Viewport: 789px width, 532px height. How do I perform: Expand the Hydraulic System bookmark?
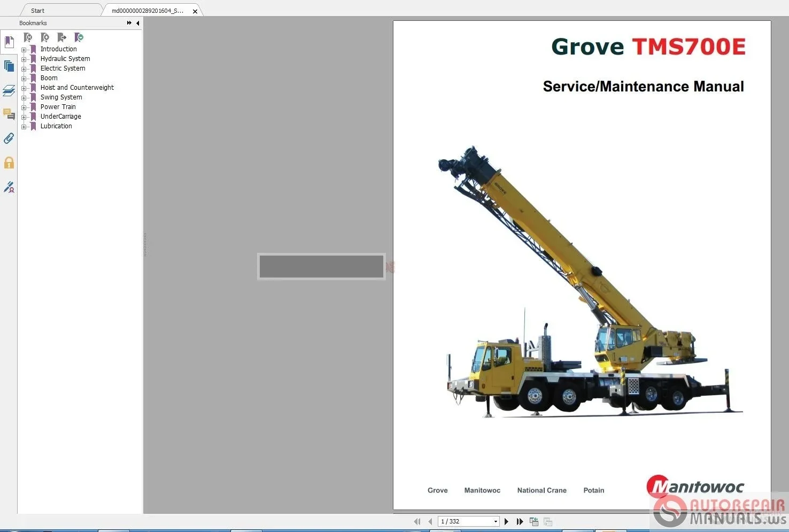point(24,59)
